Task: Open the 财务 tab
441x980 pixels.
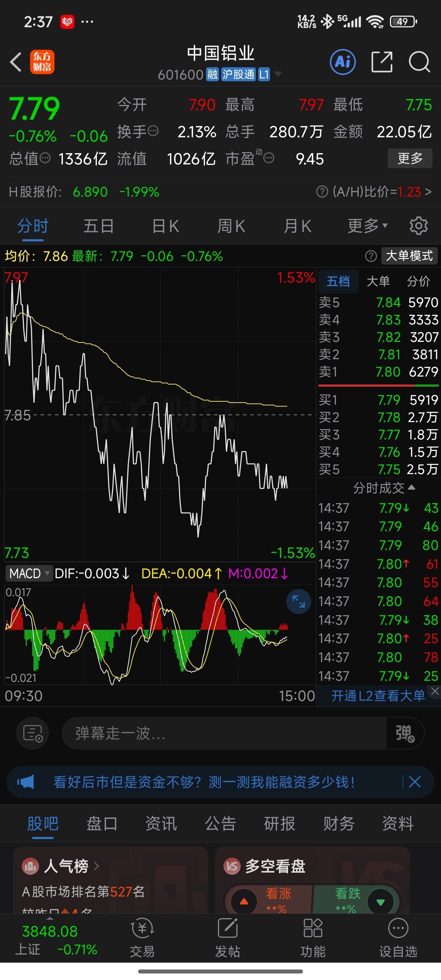Action: 339,824
